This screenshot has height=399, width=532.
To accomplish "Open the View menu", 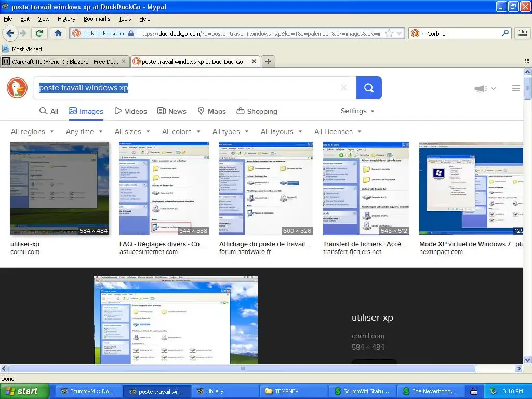I will coord(44,19).
